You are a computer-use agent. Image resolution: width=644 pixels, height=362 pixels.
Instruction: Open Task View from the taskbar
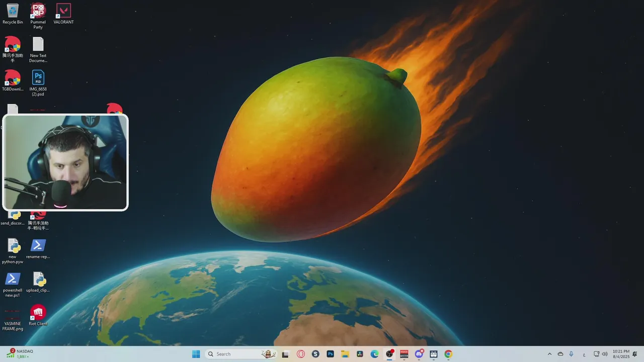pos(285,354)
